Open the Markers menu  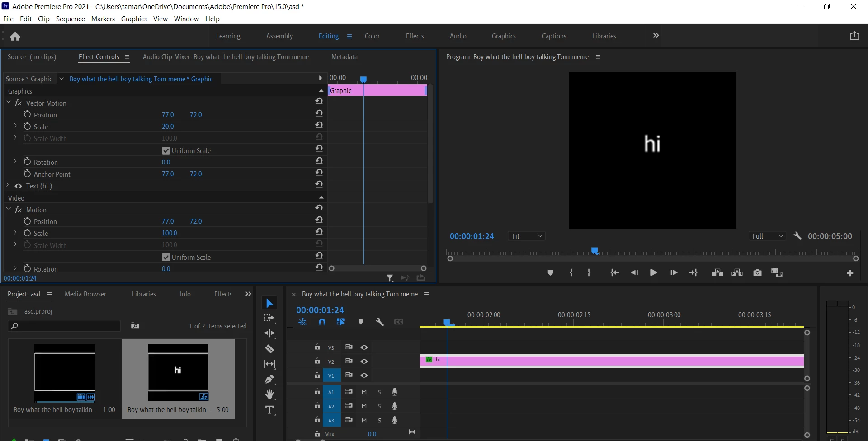(x=103, y=19)
